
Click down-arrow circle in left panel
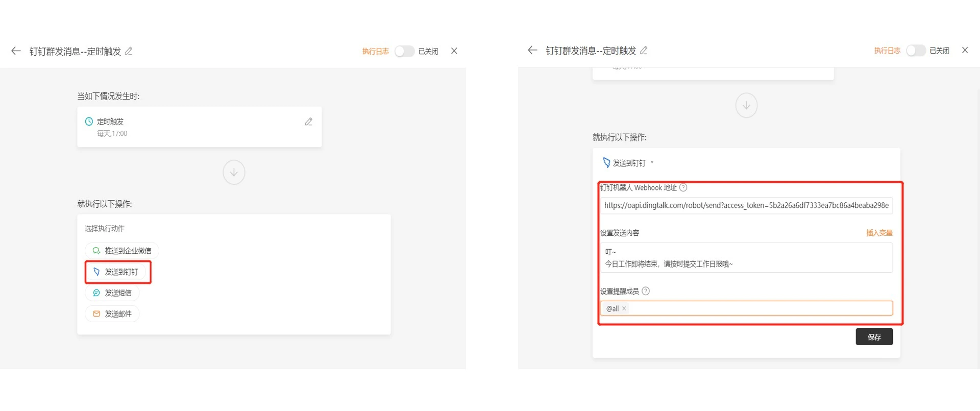[234, 172]
